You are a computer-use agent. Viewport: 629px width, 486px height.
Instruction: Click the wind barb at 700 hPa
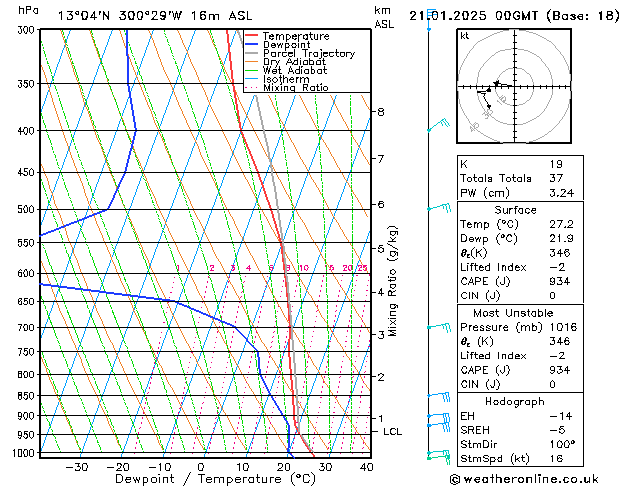tap(439, 327)
